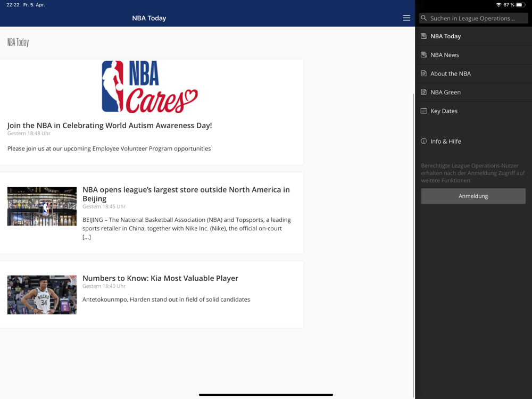Click the BEIJING article excerpt text

pos(187,228)
